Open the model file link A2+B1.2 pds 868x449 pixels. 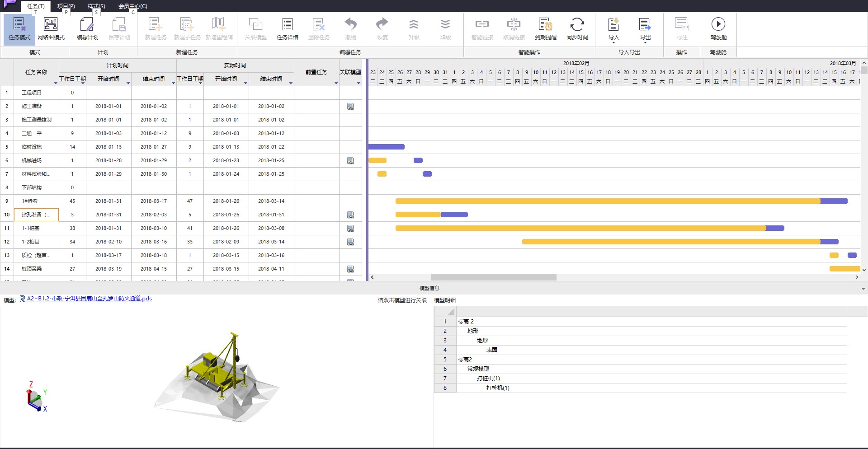point(90,299)
